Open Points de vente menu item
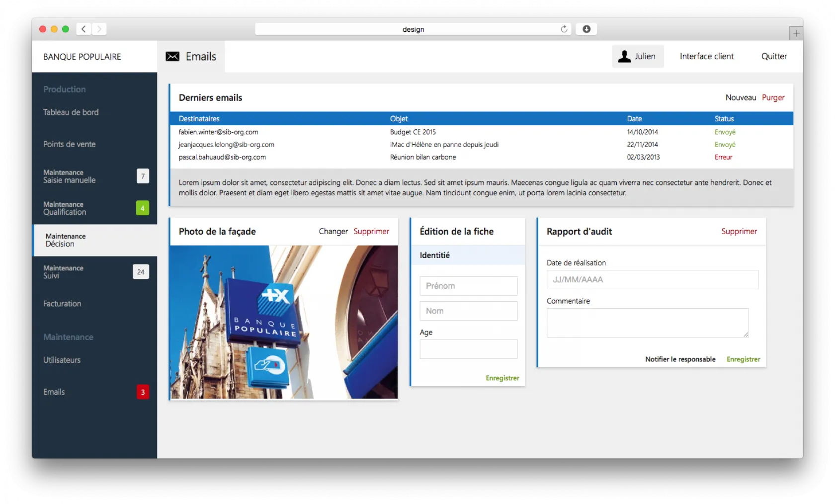Image resolution: width=835 pixels, height=504 pixels. click(69, 144)
